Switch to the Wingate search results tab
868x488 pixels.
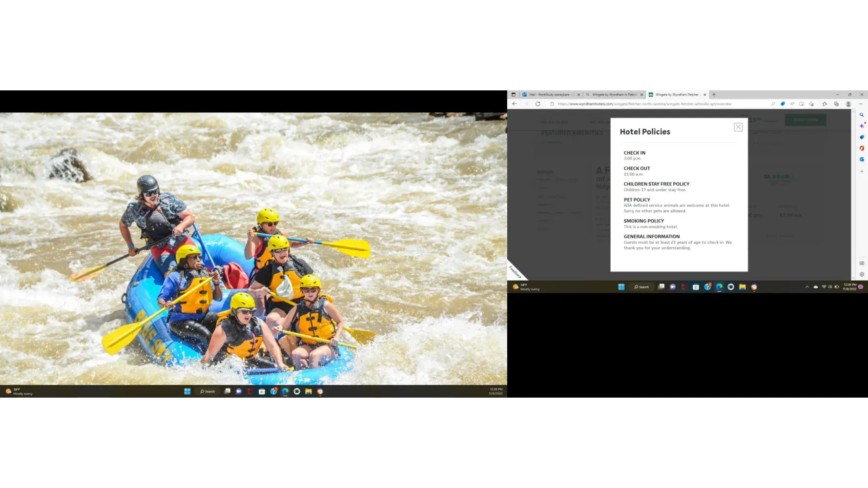tap(614, 95)
